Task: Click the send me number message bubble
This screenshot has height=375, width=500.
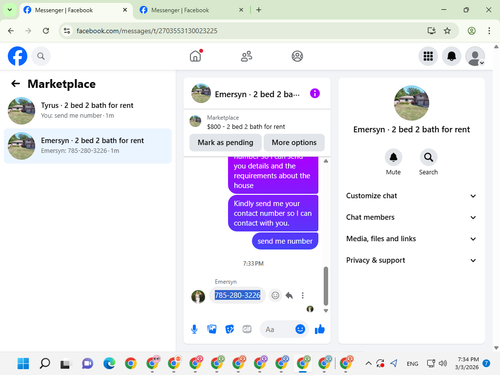Action: pos(285,241)
